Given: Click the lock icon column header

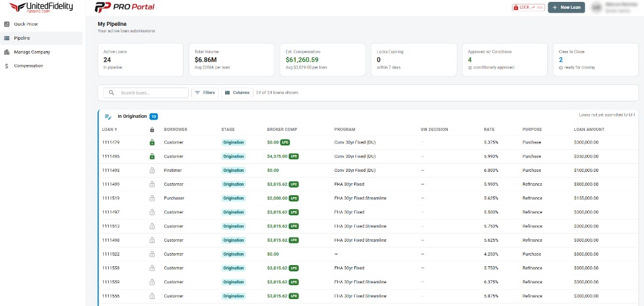Looking at the screenshot, I should point(152,130).
